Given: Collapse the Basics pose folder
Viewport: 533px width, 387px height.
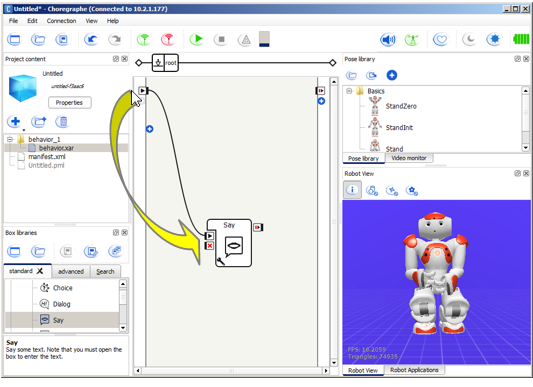Looking at the screenshot, I should coord(349,91).
